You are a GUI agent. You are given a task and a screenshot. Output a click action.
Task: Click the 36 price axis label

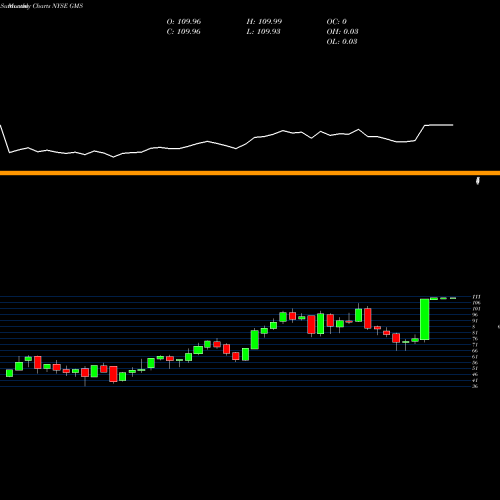[475, 386]
